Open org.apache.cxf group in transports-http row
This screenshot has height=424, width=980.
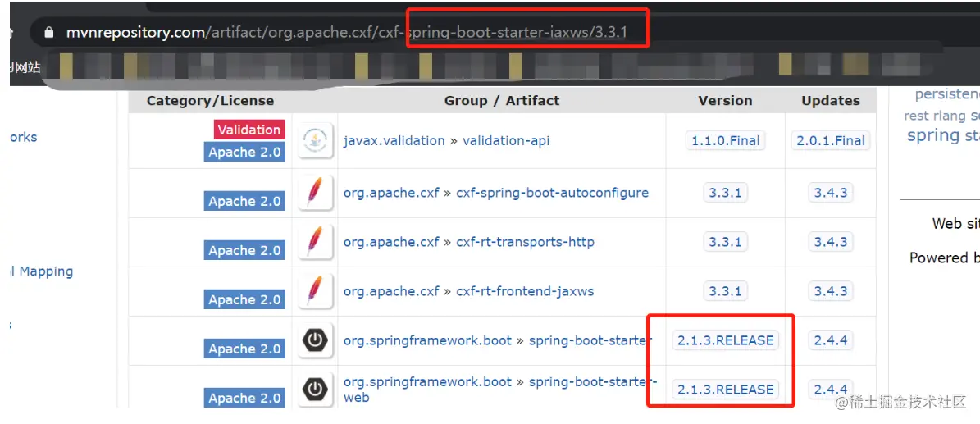click(x=391, y=242)
